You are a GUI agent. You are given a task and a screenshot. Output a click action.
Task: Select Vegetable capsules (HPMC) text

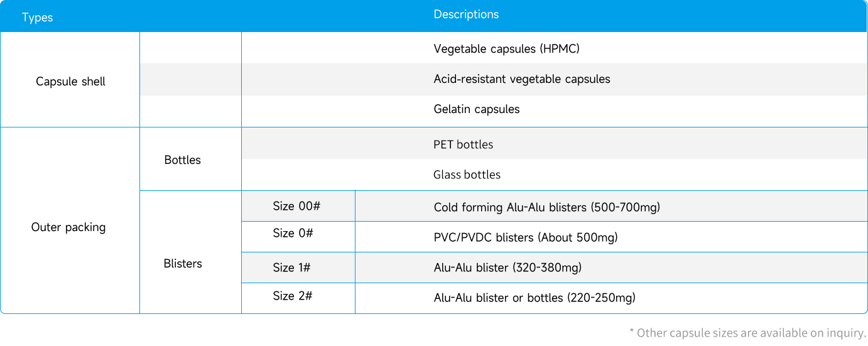pos(506,49)
